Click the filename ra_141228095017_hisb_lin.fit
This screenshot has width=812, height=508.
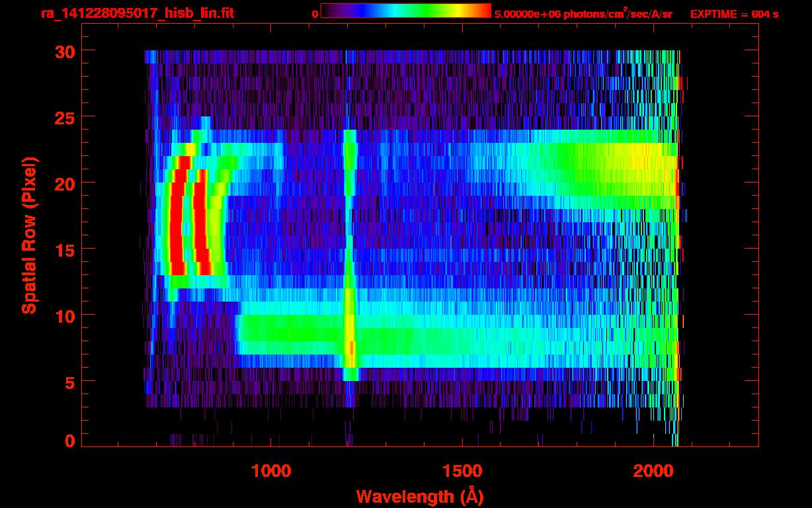[137, 13]
